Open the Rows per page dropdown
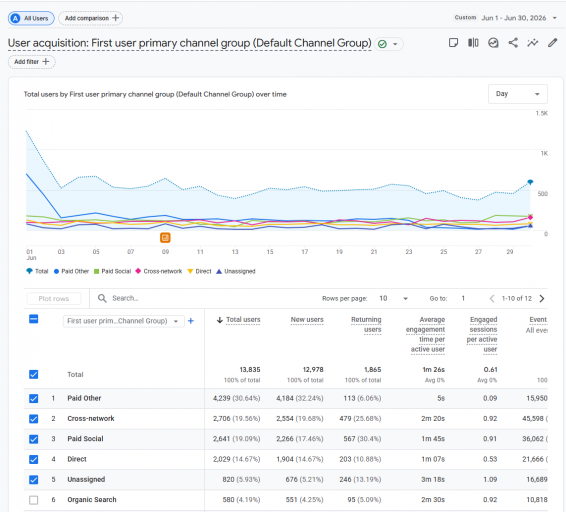The height and width of the screenshot is (512, 566). [393, 299]
